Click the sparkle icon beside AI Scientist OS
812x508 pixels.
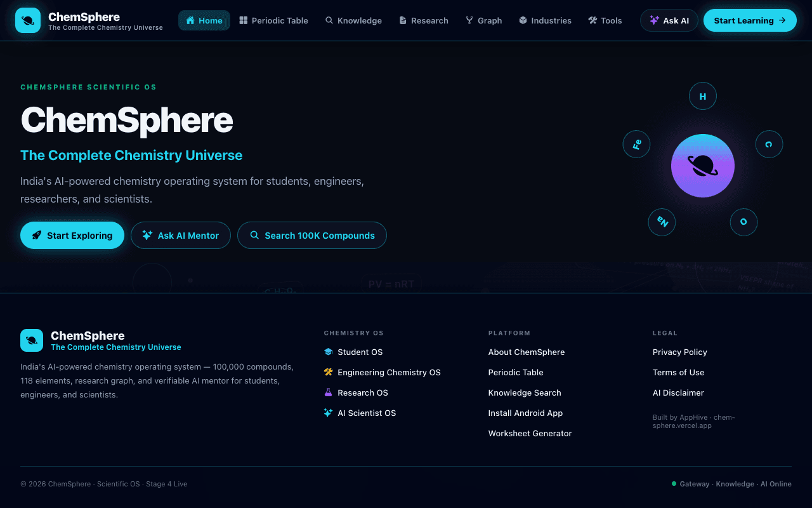tap(328, 413)
